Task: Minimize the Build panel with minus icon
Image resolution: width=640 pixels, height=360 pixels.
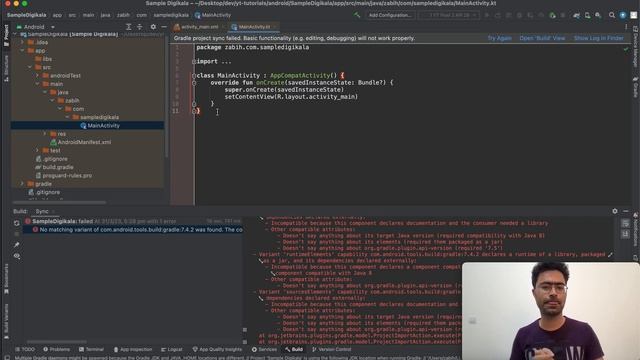Action: (x=626, y=211)
